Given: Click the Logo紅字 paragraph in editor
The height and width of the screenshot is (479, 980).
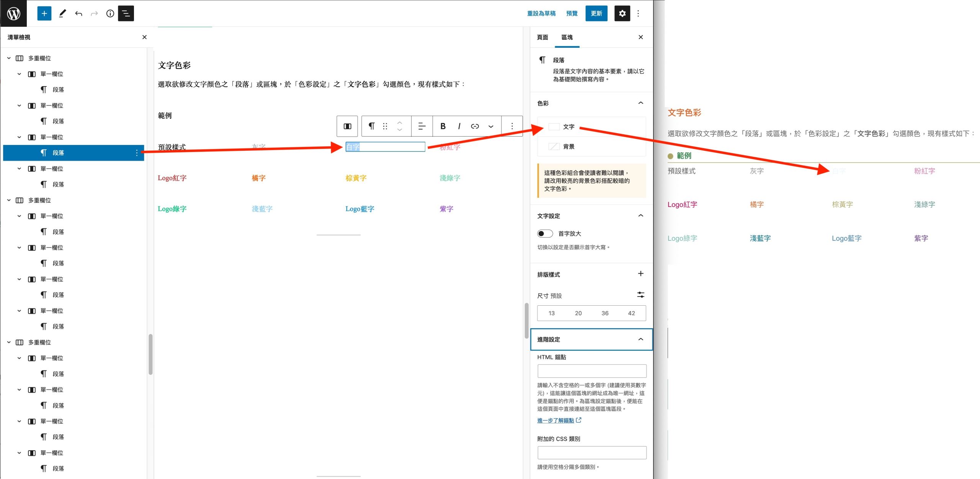Looking at the screenshot, I should pos(172,178).
